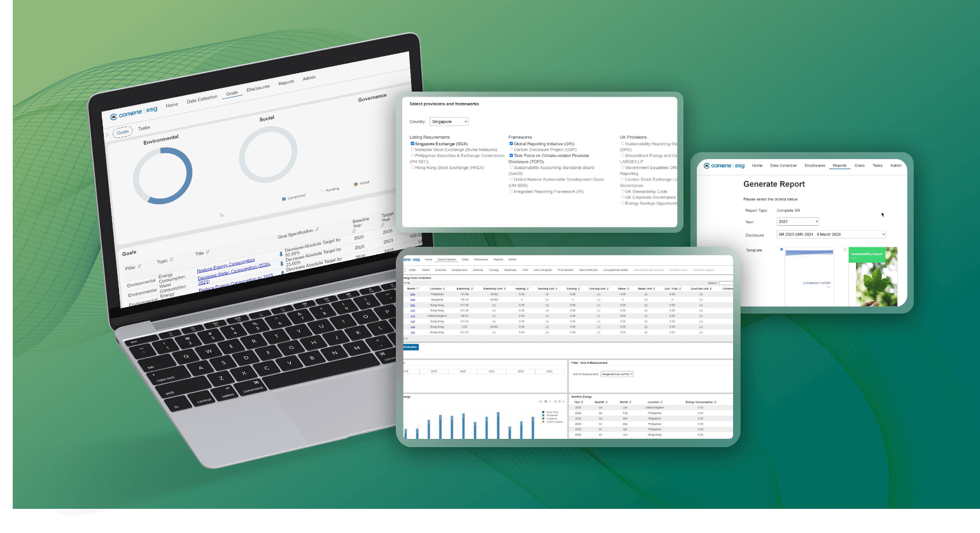Uncheck the Global Reporting Initiative (GRI) checkbox
The height and width of the screenshot is (533, 980).
pyautogui.click(x=511, y=144)
